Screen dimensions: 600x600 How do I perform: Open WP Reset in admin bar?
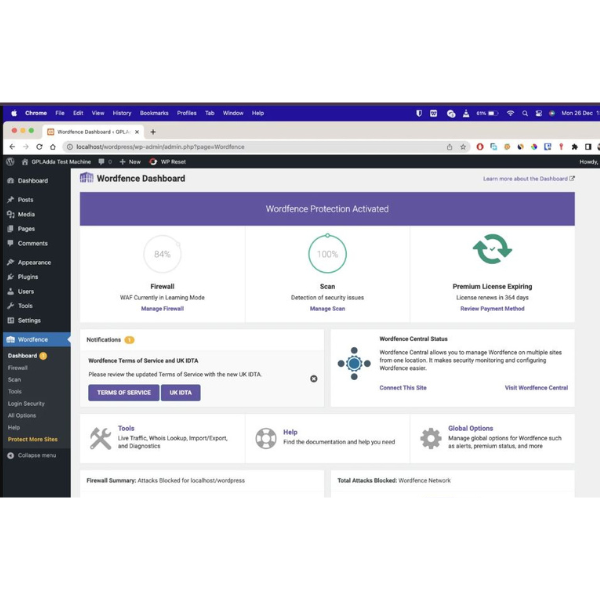168,162
